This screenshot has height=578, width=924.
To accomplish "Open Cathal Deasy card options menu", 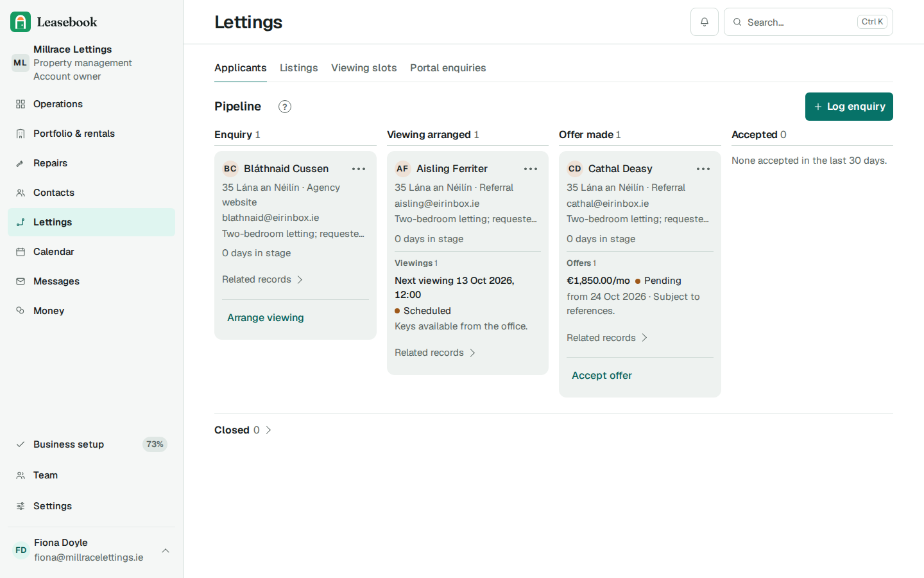I will [x=703, y=169].
